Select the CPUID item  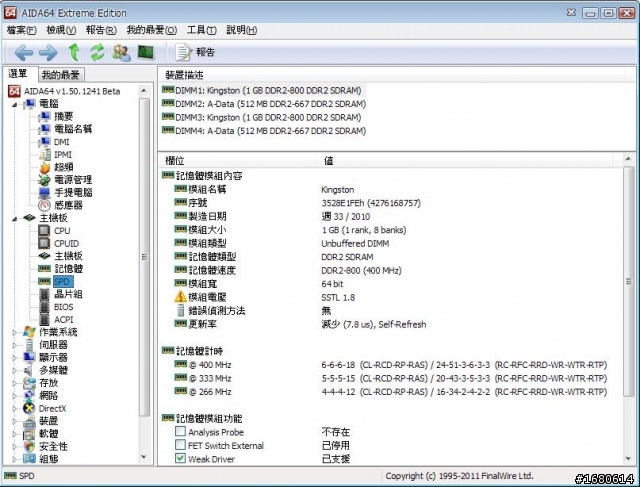coord(66,243)
